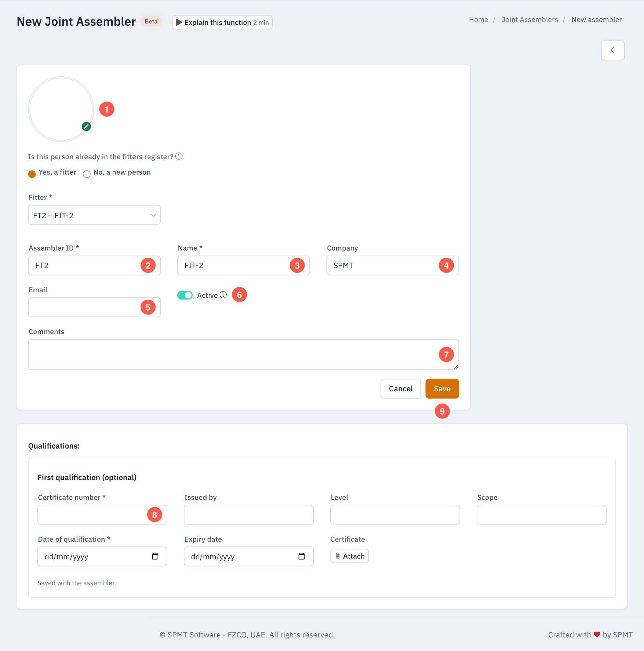
Task: Click the Attach certificate button
Action: 349,556
